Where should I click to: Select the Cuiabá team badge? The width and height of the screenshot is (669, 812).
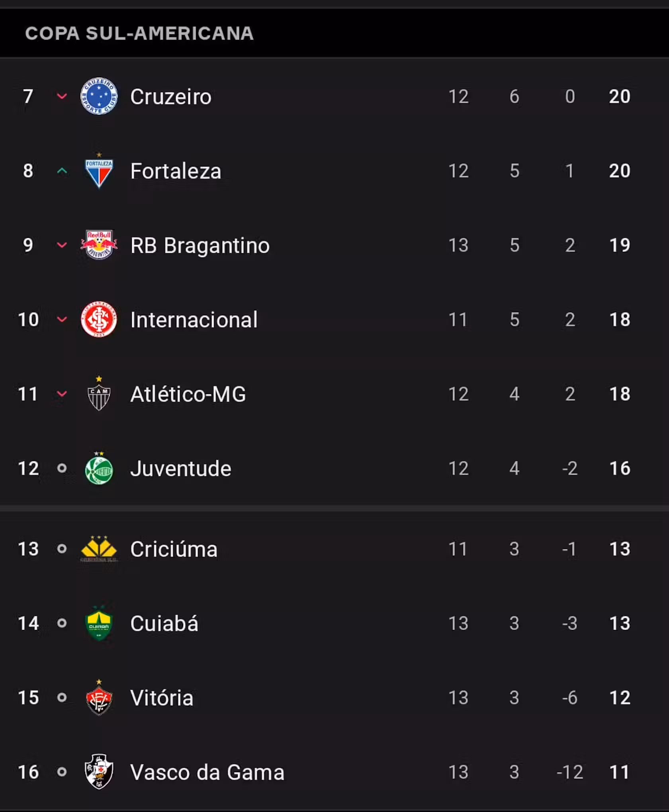pyautogui.click(x=99, y=623)
